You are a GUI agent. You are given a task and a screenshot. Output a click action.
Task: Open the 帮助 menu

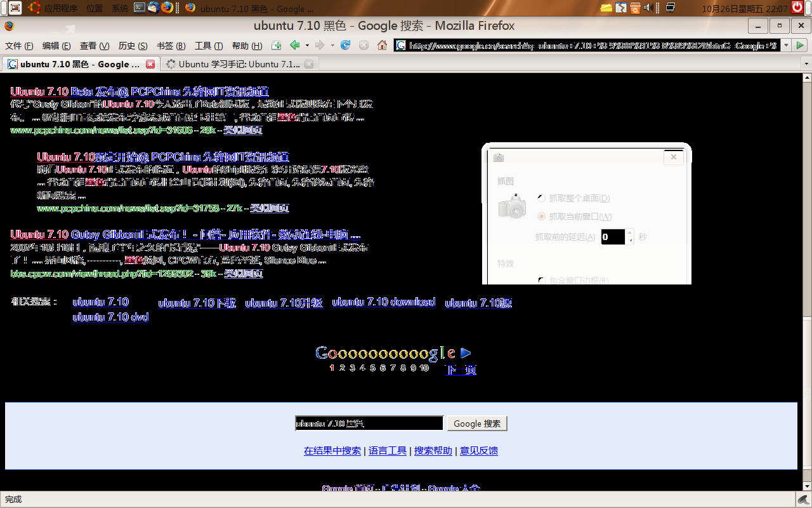[247, 46]
